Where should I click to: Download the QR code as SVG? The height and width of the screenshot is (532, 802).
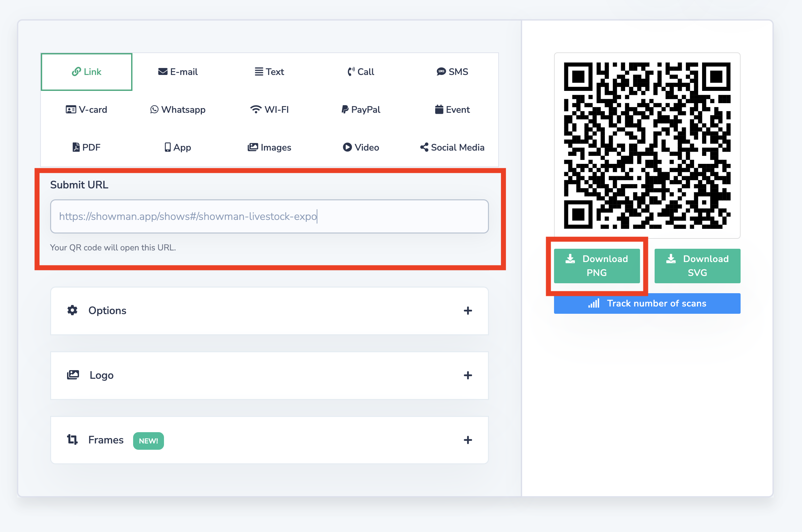pyautogui.click(x=697, y=266)
